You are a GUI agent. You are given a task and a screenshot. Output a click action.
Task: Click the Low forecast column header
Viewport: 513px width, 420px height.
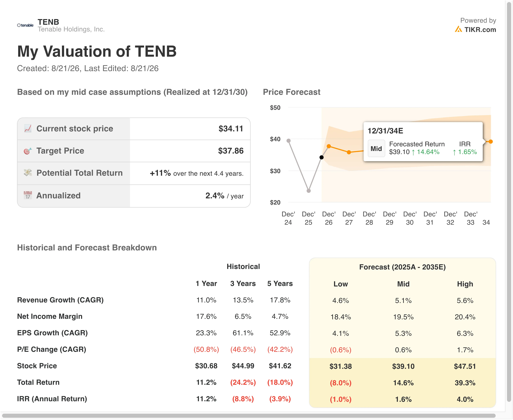pyautogui.click(x=341, y=284)
